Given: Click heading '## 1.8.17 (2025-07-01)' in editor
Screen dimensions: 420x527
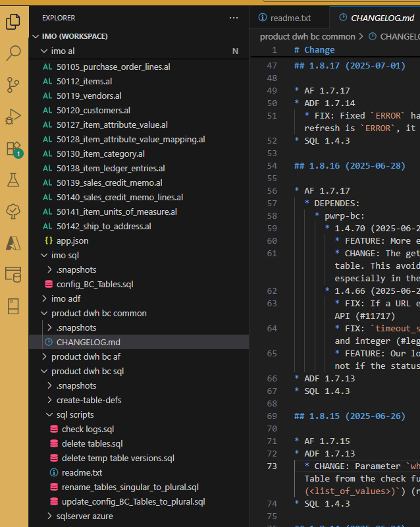Looking at the screenshot, I should point(350,65).
